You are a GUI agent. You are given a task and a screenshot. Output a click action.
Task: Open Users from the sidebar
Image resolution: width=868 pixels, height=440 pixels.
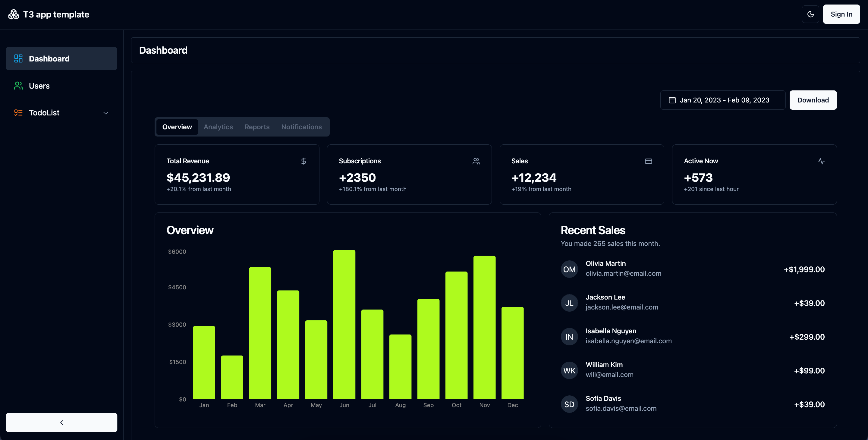(39, 86)
